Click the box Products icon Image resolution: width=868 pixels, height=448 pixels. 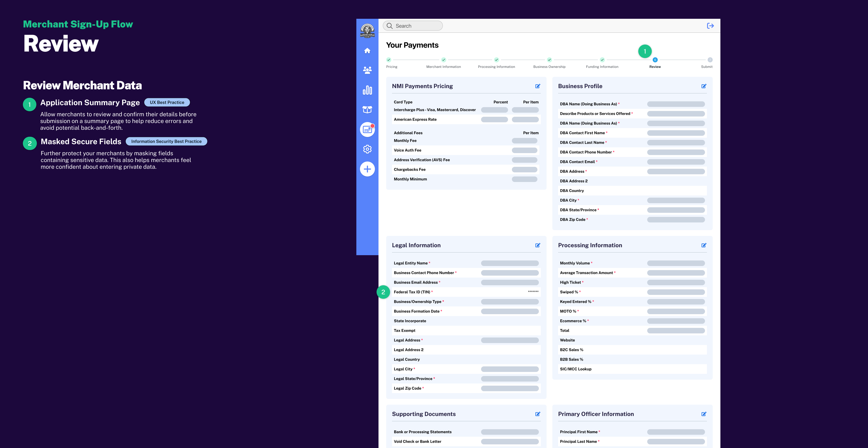[367, 110]
